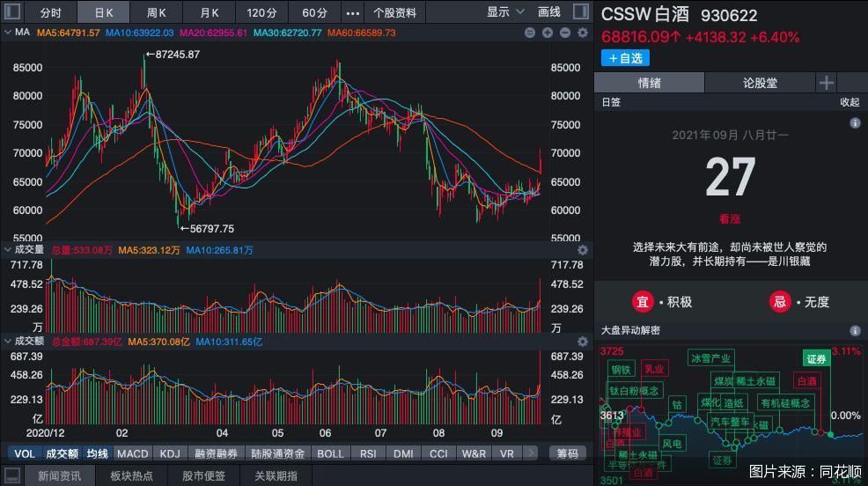The height and width of the screenshot is (486, 868).
Task: Toggle the VOL indicator
Action: pyautogui.click(x=25, y=454)
